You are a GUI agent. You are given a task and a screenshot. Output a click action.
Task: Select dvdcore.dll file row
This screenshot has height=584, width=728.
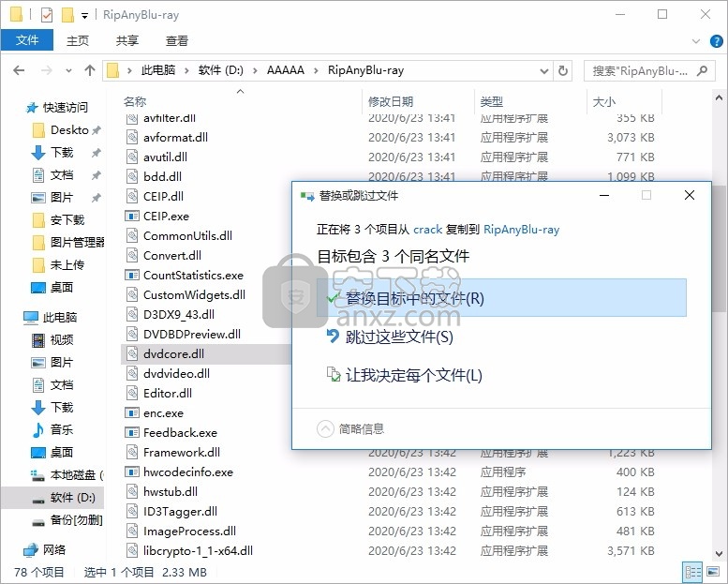207,354
